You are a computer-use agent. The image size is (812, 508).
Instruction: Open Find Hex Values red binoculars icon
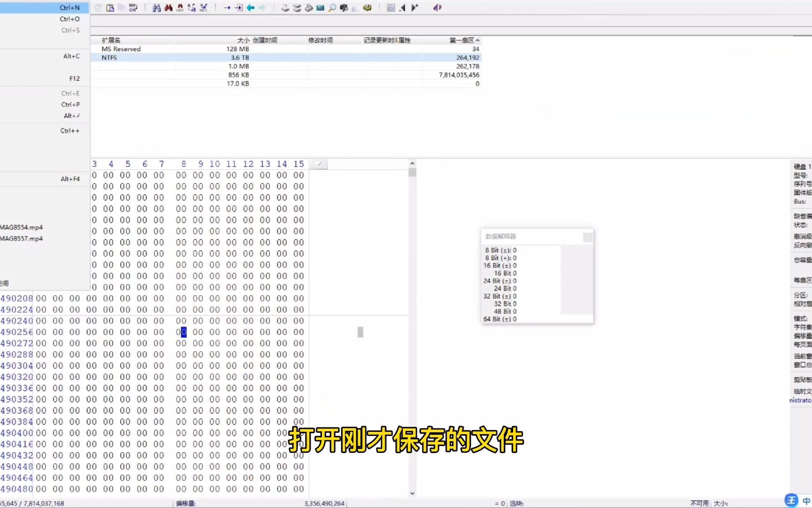pos(168,8)
